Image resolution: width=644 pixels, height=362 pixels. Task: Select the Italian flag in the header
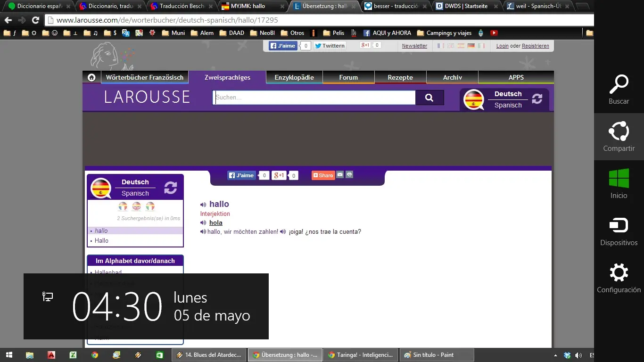pos(481,46)
